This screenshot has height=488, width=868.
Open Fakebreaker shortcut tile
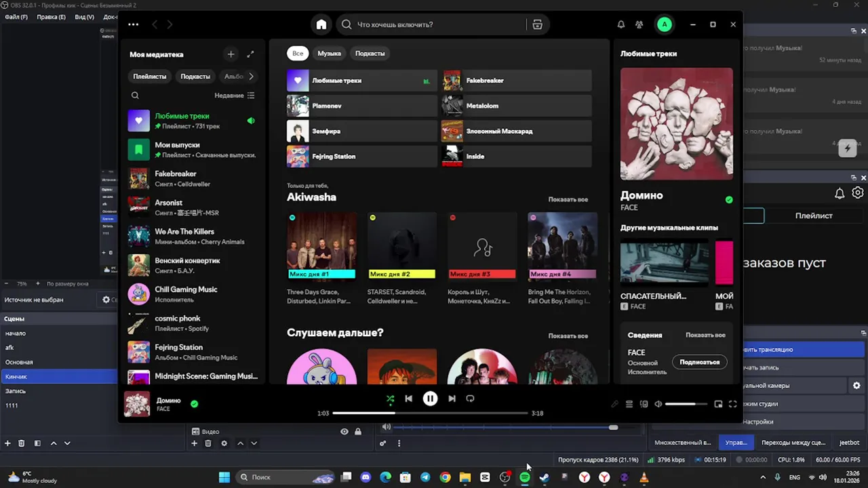pos(517,81)
